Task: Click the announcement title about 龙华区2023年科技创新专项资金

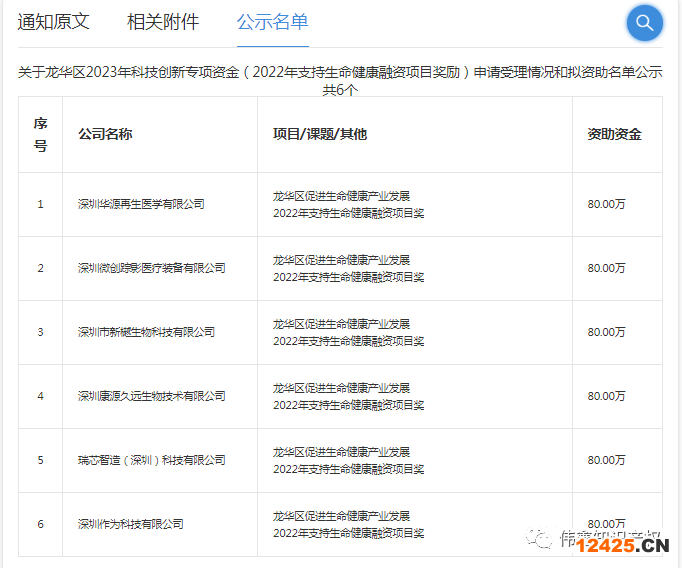Action: click(340, 73)
